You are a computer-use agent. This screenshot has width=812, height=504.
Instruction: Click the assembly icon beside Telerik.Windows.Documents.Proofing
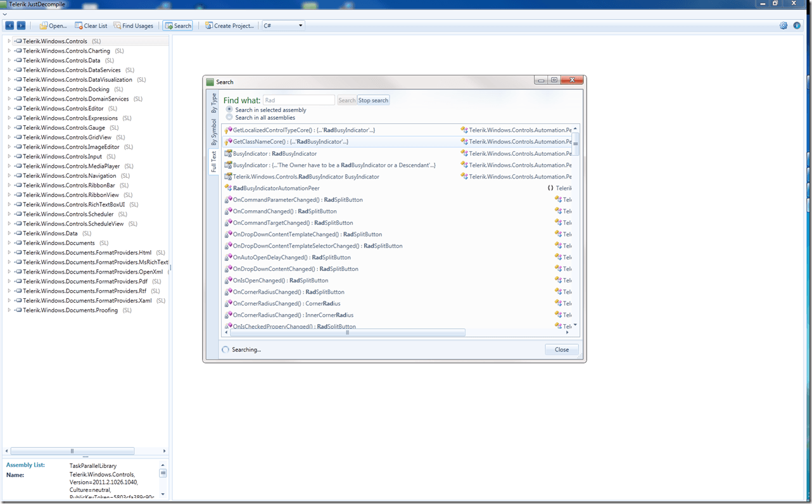click(18, 310)
